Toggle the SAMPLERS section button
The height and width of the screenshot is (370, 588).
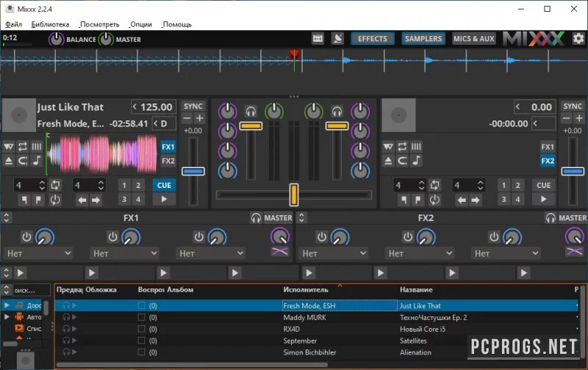tap(423, 39)
